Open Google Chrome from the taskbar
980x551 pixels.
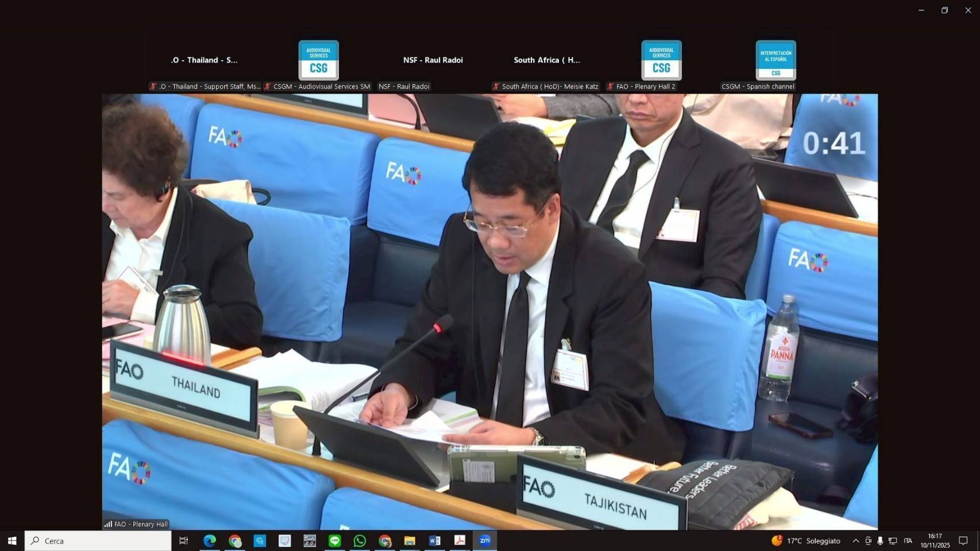pos(234,540)
